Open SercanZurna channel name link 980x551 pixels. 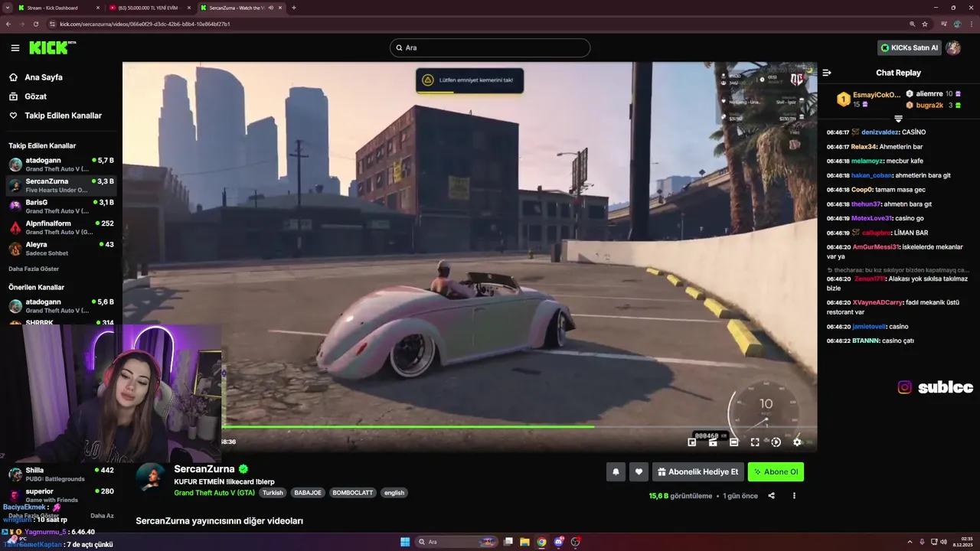[204, 469]
